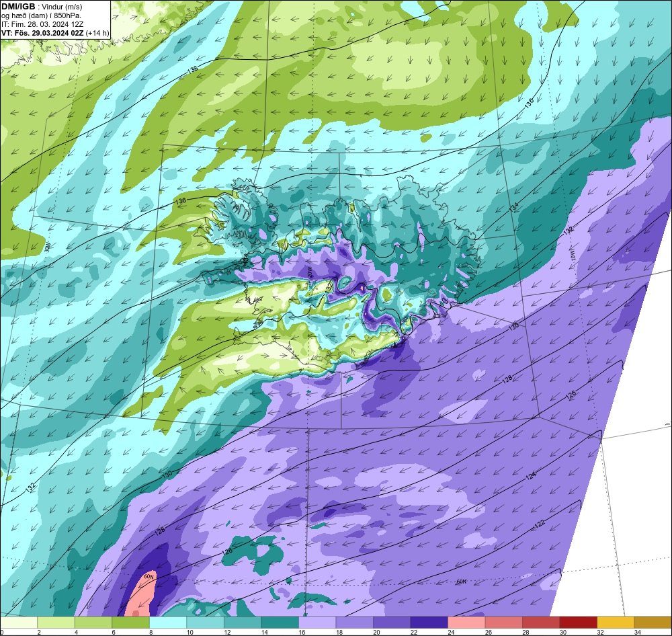
Task: Select the lavender swatch between 16 and 18
Action: 317,622
